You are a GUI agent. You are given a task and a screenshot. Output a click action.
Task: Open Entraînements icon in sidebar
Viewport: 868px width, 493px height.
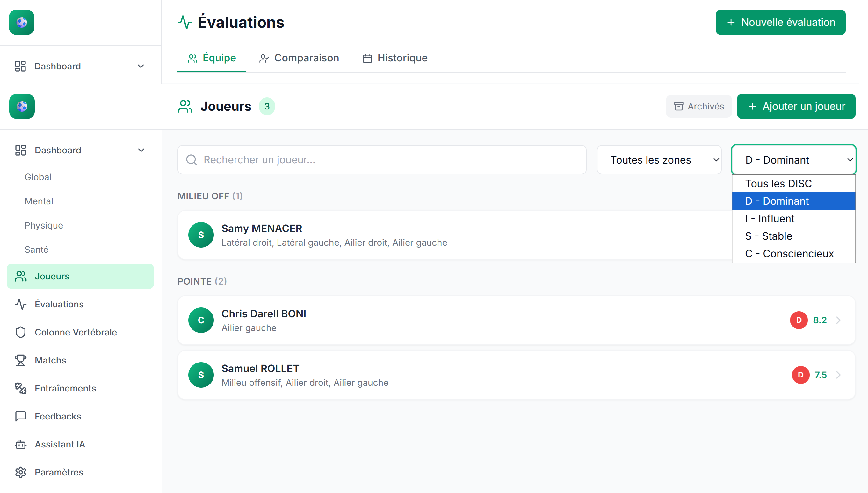(21, 388)
